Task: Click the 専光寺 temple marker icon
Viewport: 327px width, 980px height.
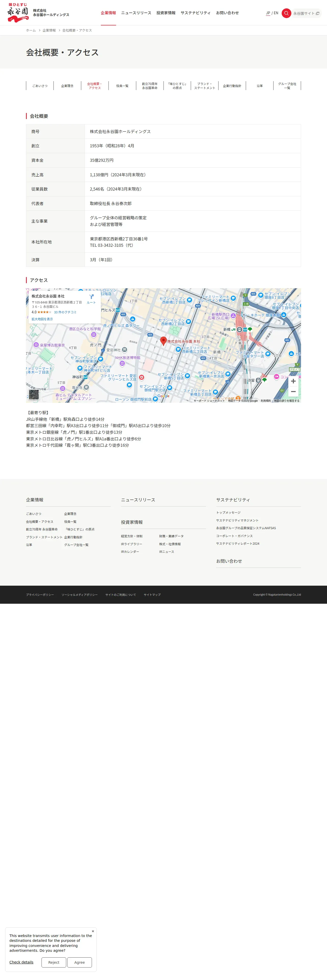Action: 86,387
